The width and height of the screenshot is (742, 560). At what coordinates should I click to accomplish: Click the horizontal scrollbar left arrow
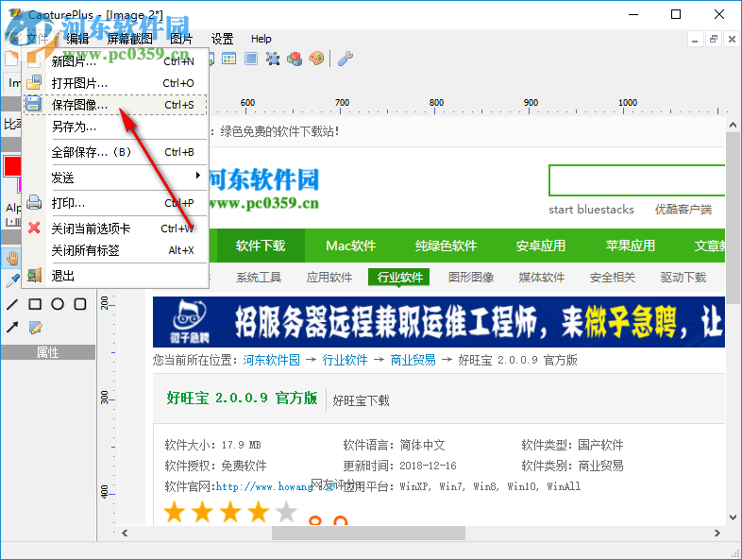(125, 533)
